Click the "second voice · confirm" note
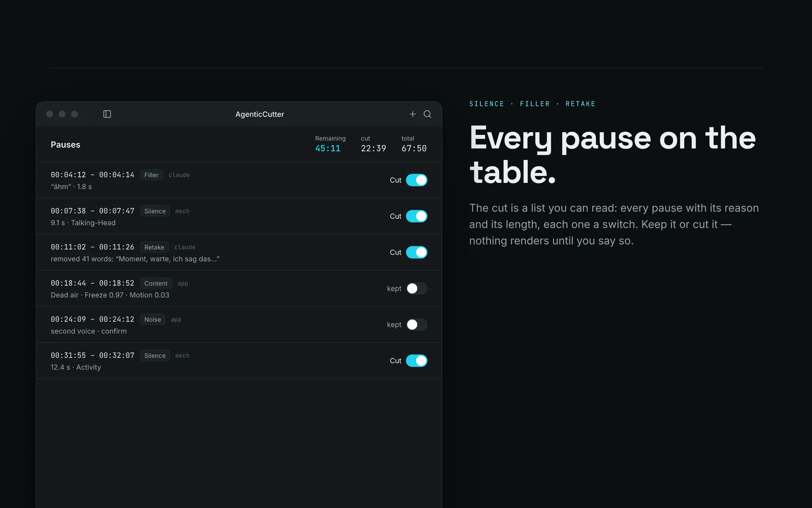 (x=89, y=331)
